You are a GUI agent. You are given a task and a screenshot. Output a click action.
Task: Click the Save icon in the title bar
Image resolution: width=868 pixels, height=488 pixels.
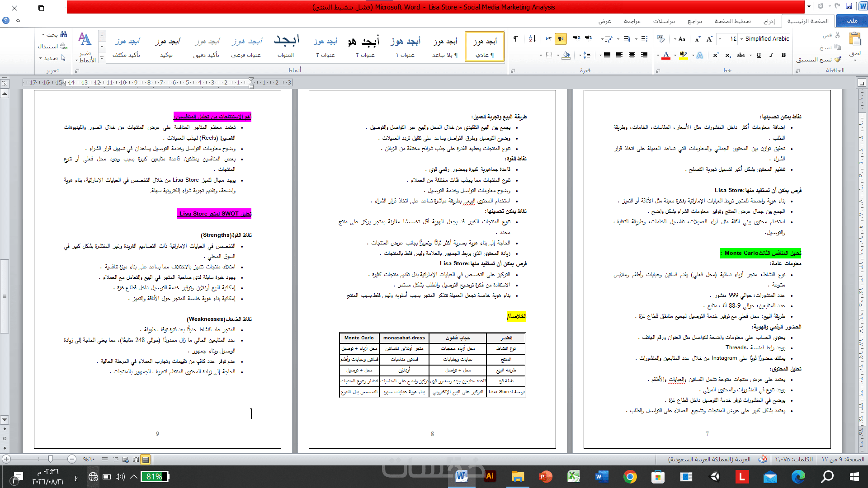[849, 6]
